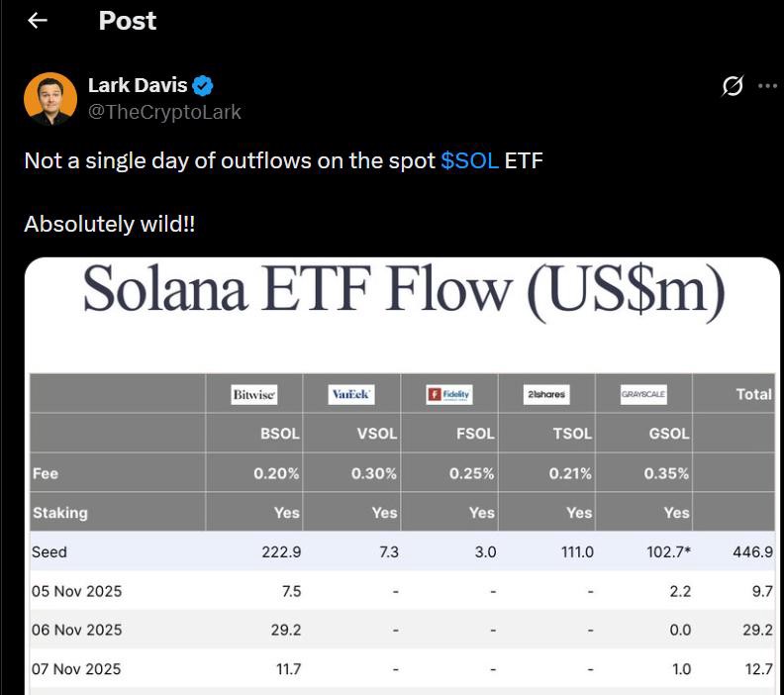Screen dimensions: 784x695
Task: Click the Post page heading
Action: click(x=127, y=21)
